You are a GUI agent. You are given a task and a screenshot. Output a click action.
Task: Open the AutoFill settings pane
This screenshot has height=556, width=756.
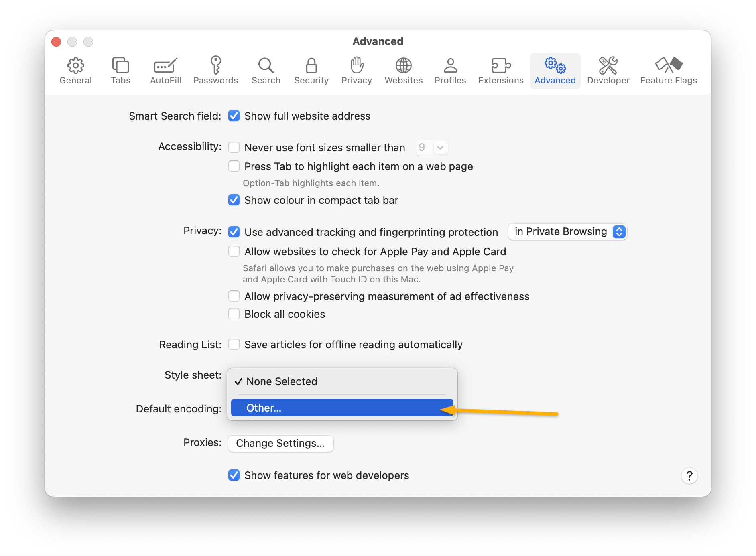pyautogui.click(x=165, y=71)
